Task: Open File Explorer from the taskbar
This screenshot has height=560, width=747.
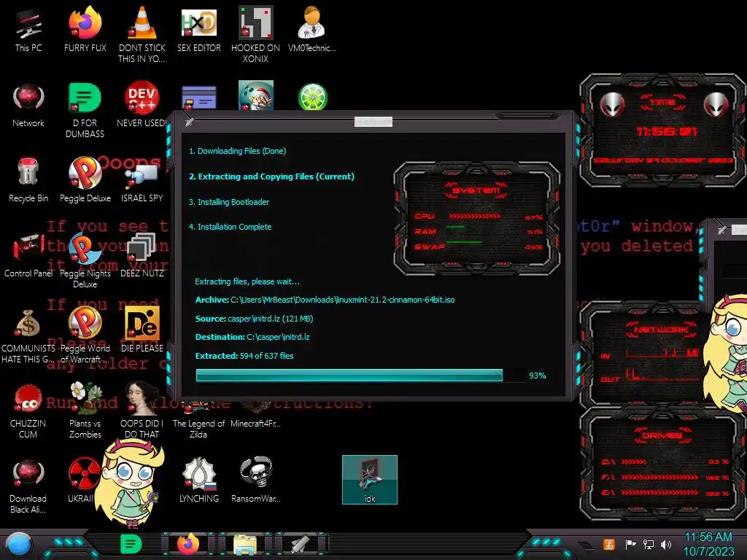Action: pyautogui.click(x=245, y=545)
